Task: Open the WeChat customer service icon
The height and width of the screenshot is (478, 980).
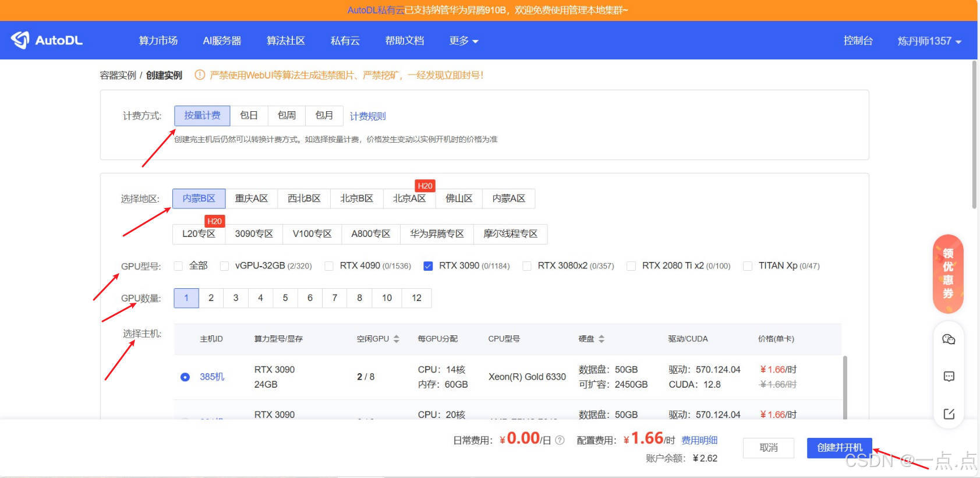Action: pyautogui.click(x=949, y=339)
